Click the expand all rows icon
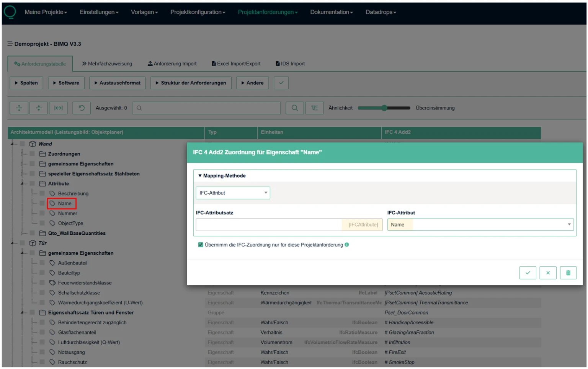 coord(19,108)
